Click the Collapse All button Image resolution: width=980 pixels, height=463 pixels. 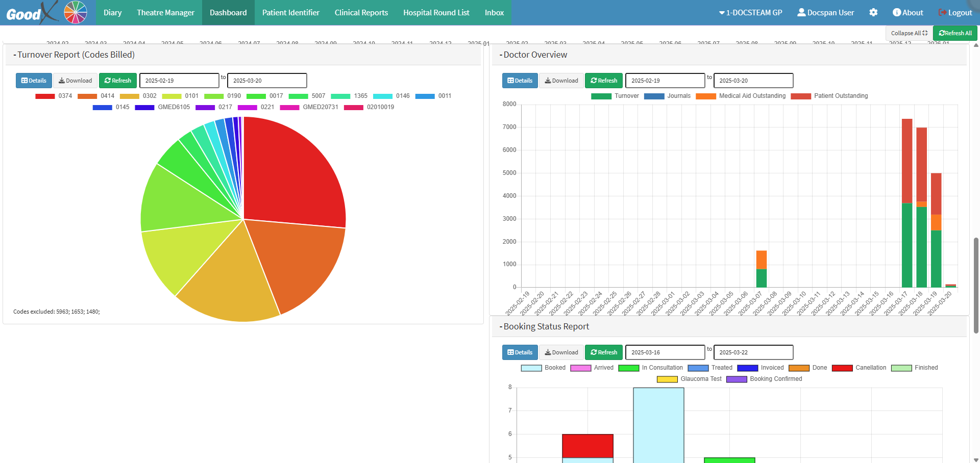[909, 33]
